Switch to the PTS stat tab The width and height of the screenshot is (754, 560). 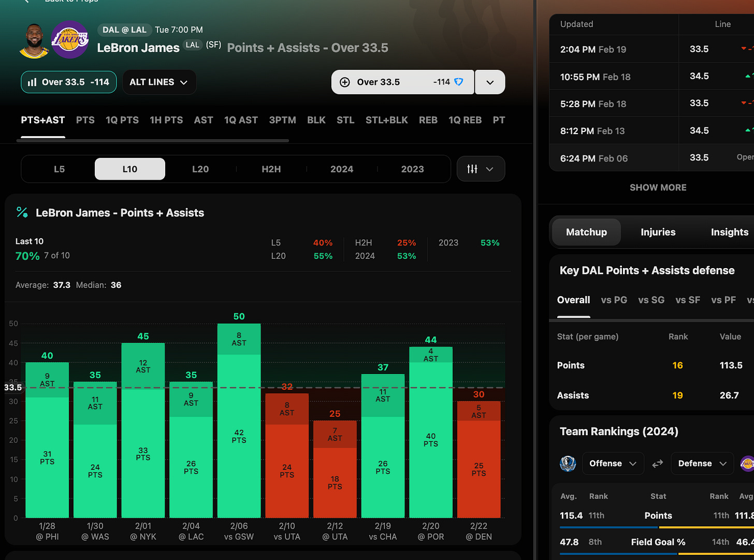[85, 120]
